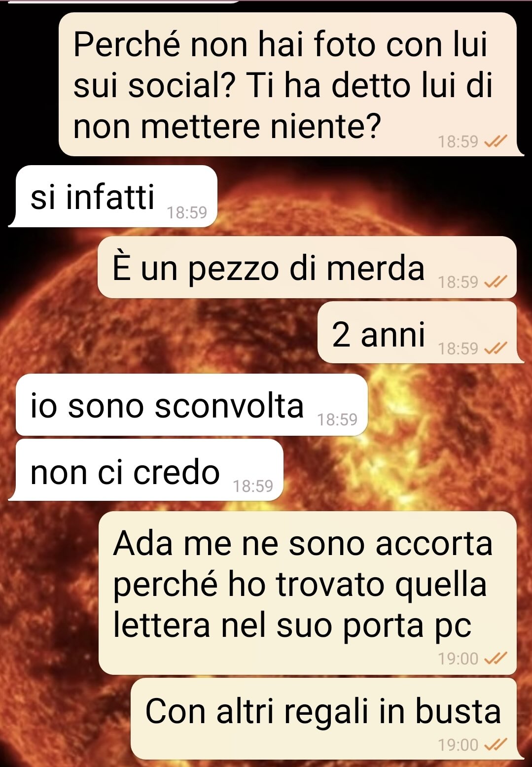Select the 'non ci credo' message bubble

[x=146, y=470]
